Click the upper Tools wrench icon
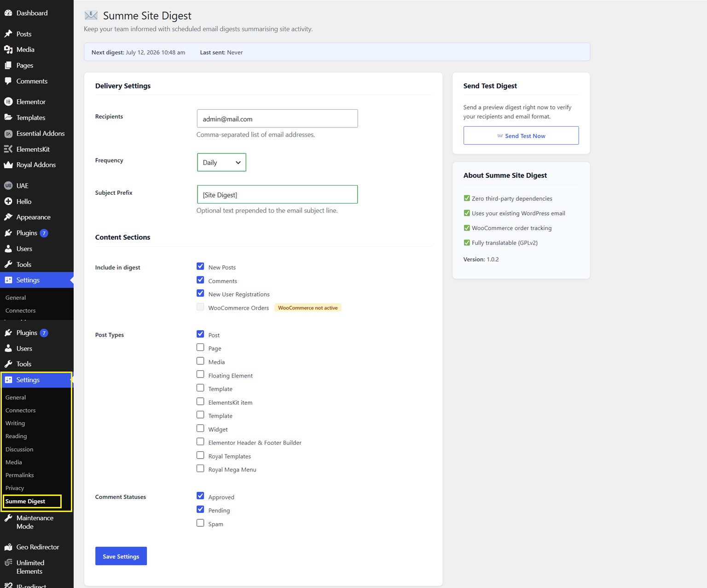This screenshot has width=707, height=588. click(8, 264)
